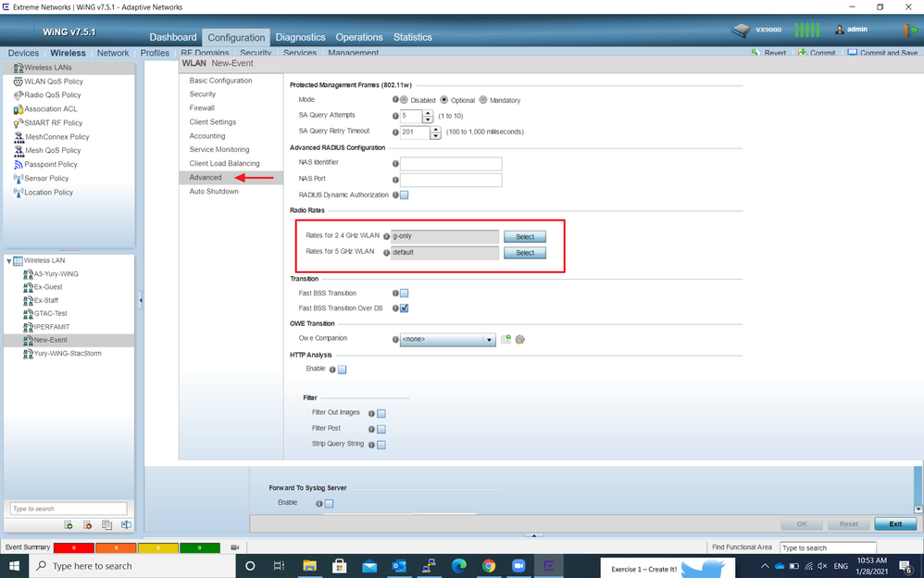Viewport: 924px width, 578px height.
Task: Open Google Chrome from the taskbar
Action: [x=489, y=566]
